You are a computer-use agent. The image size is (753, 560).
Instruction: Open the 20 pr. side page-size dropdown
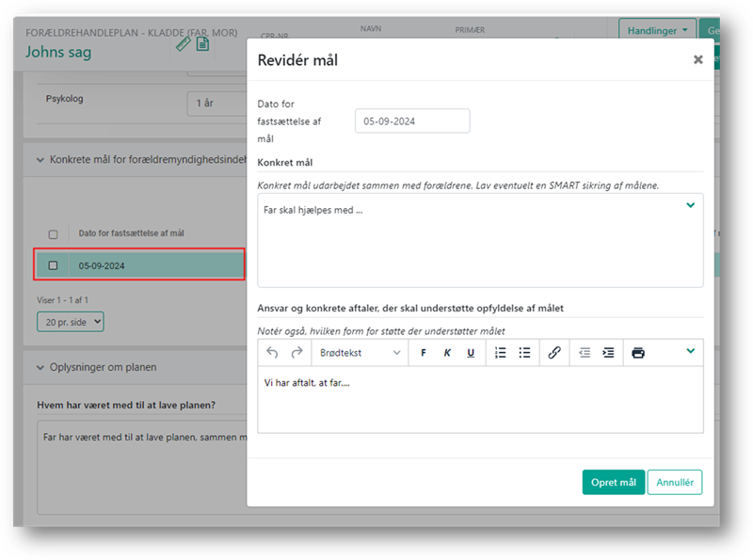[70, 321]
